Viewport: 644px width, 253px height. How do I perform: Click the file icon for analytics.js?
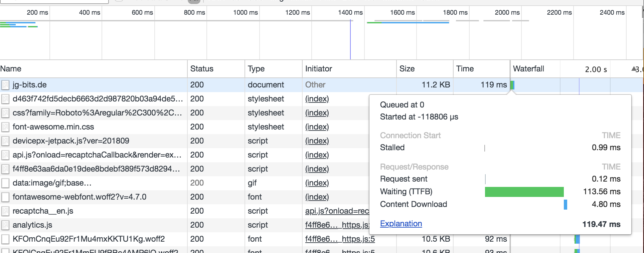tap(5, 225)
